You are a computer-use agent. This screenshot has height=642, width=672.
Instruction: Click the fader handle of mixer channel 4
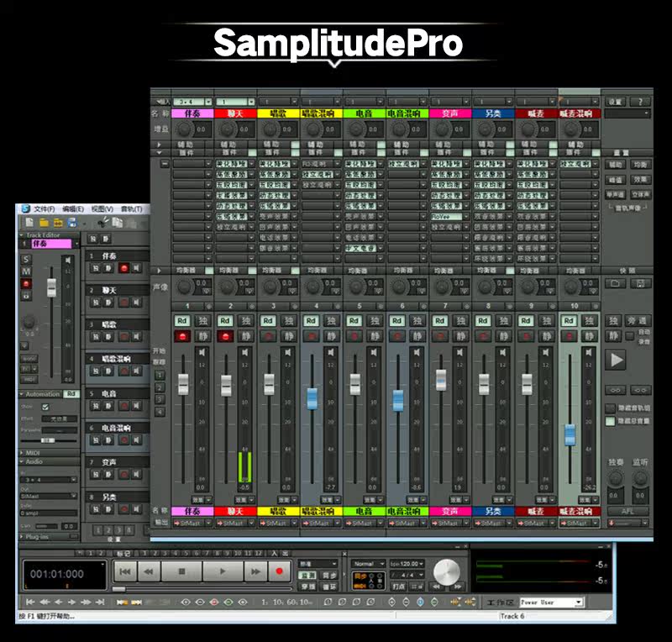[x=312, y=398]
